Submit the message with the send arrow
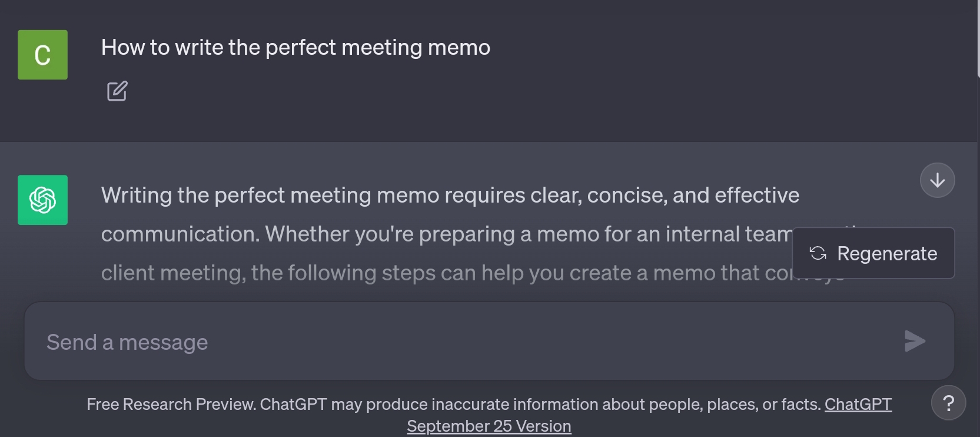The width and height of the screenshot is (980, 437). [x=914, y=341]
